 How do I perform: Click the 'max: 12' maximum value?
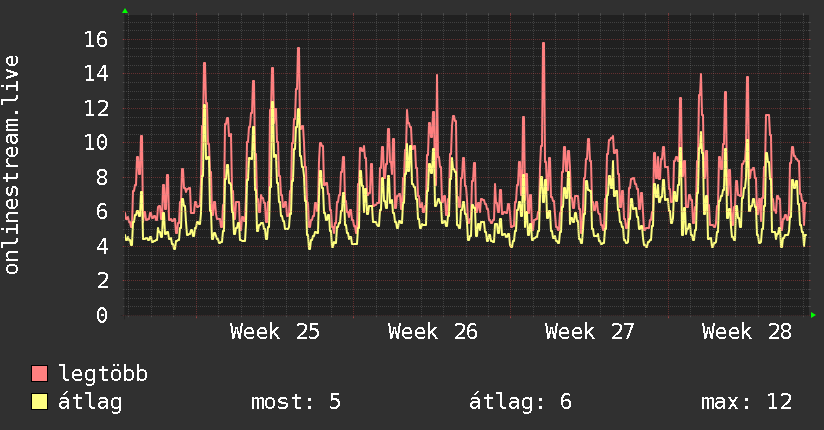pos(746,402)
